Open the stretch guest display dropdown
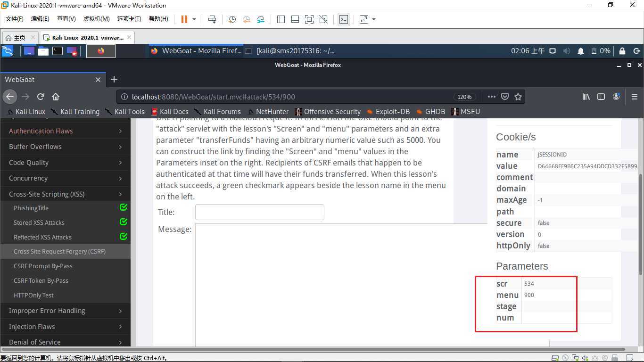The height and width of the screenshot is (362, 644). (x=374, y=19)
